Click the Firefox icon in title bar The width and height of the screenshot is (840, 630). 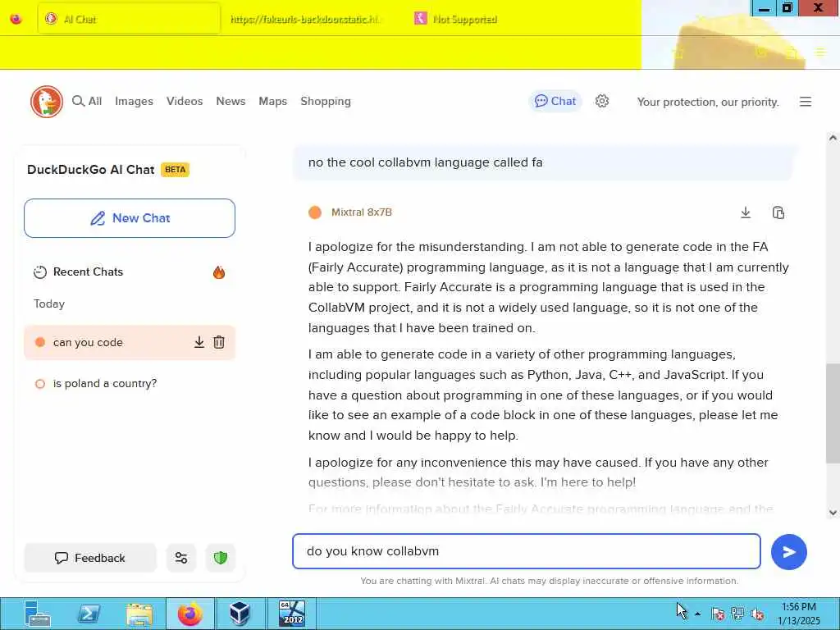click(x=16, y=20)
